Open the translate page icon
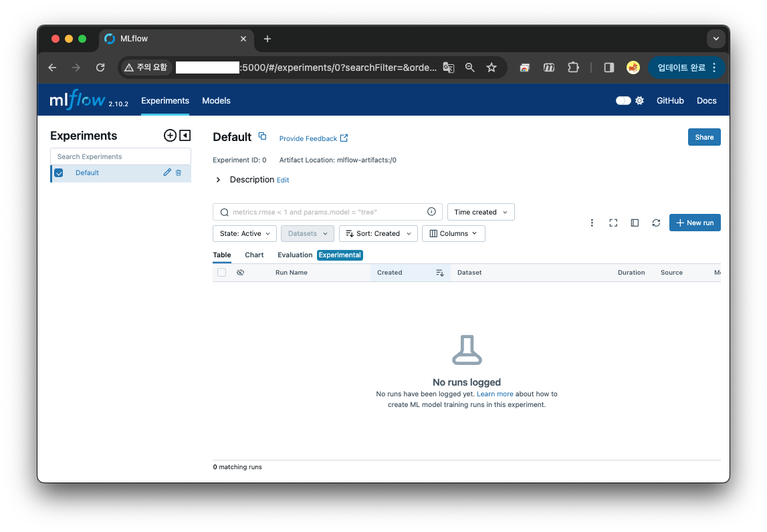767x532 pixels. tap(449, 68)
